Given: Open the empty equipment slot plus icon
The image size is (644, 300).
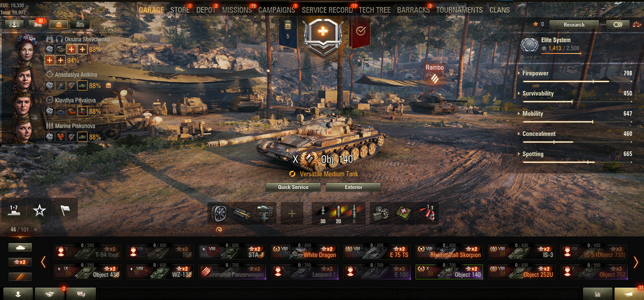Looking at the screenshot, I should click(x=291, y=214).
